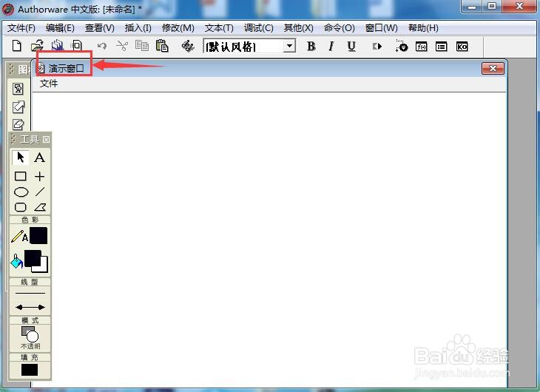Click the pencil text color swatch
Viewport: 540px width, 392px height.
[38, 236]
